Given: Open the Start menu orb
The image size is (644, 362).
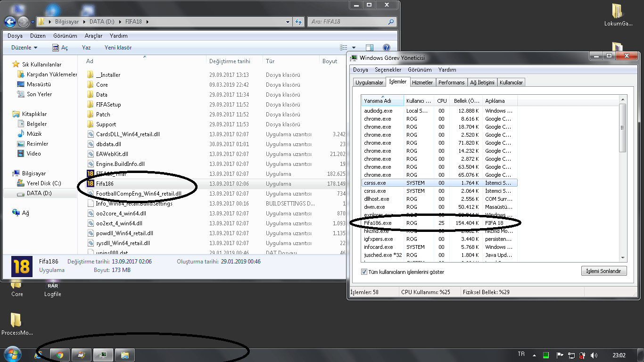Looking at the screenshot, I should click(x=12, y=354).
